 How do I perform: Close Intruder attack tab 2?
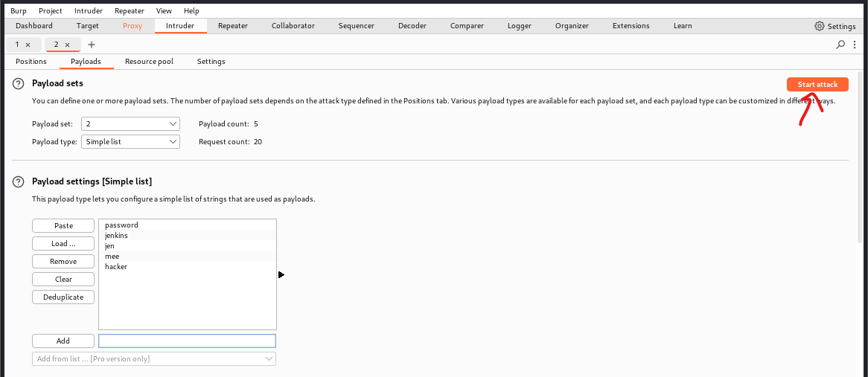(67, 45)
